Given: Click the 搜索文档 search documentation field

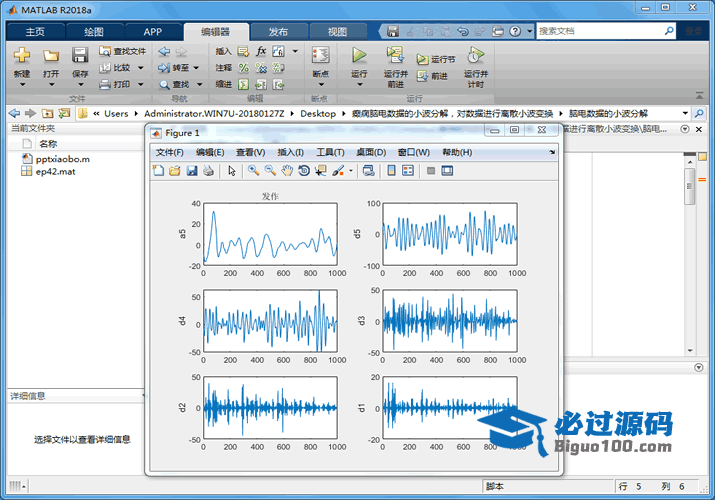Looking at the screenshot, I should pos(601,31).
